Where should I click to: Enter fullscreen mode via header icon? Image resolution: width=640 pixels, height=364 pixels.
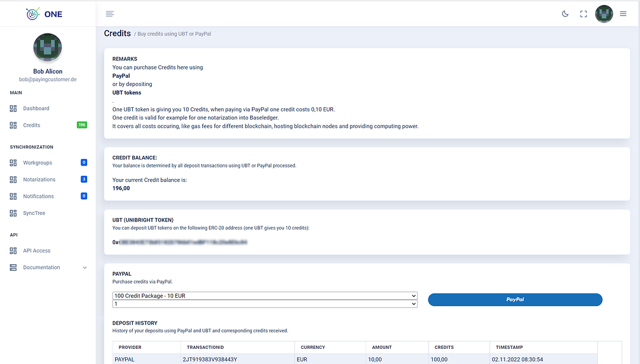click(583, 14)
